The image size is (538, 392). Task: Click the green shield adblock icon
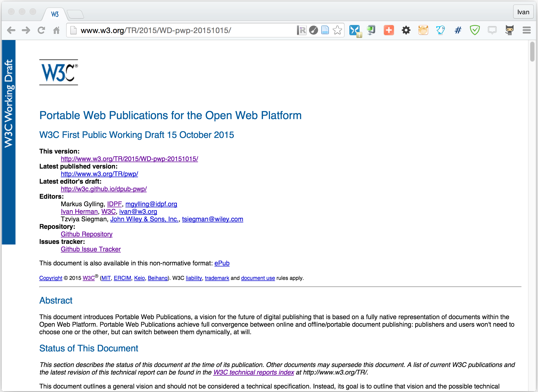point(475,30)
